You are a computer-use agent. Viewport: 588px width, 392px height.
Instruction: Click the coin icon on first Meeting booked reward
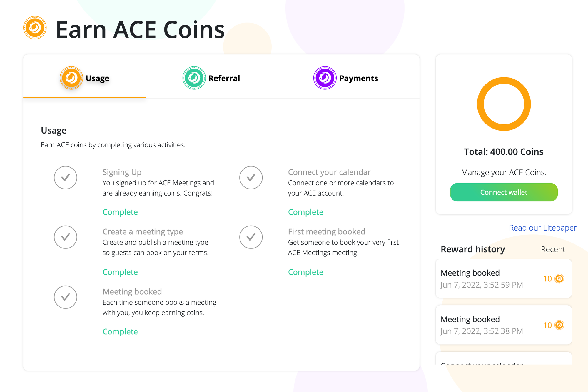pos(559,278)
